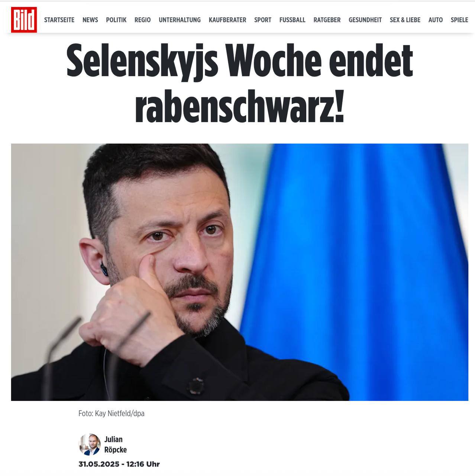Go to the News section
Viewport: 475px width, 476px height.
click(x=90, y=20)
